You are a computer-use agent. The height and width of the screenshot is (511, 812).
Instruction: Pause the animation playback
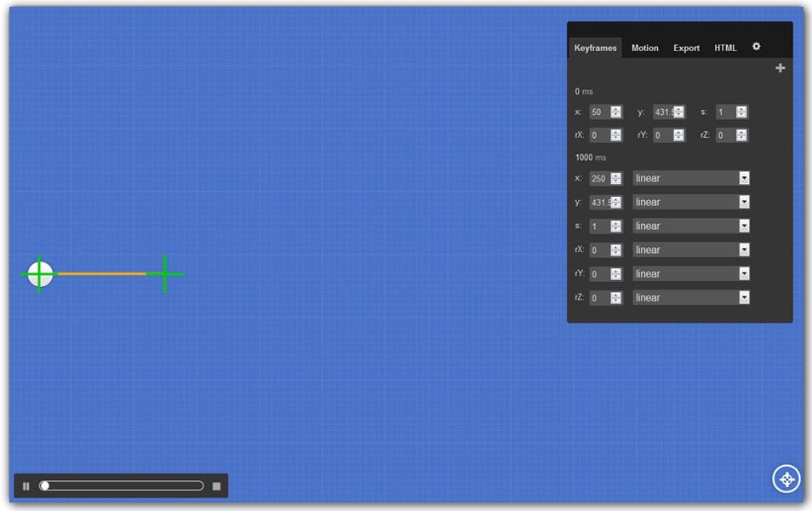point(26,485)
